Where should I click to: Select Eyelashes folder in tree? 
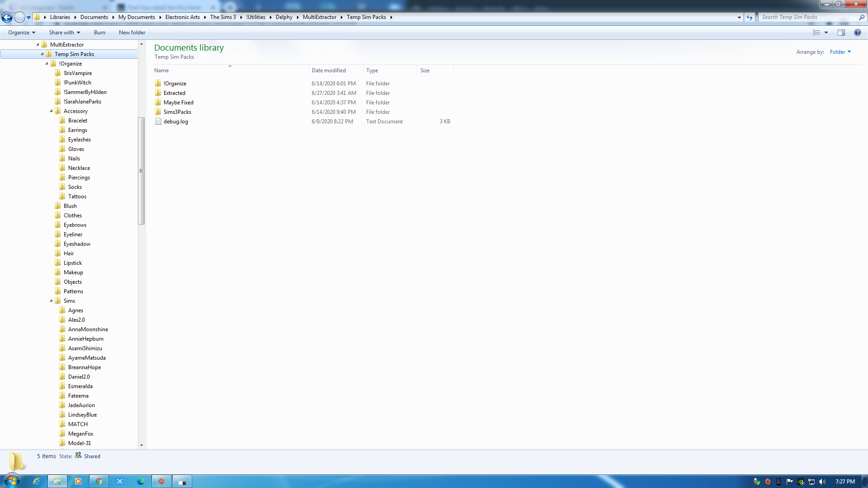pyautogui.click(x=80, y=140)
